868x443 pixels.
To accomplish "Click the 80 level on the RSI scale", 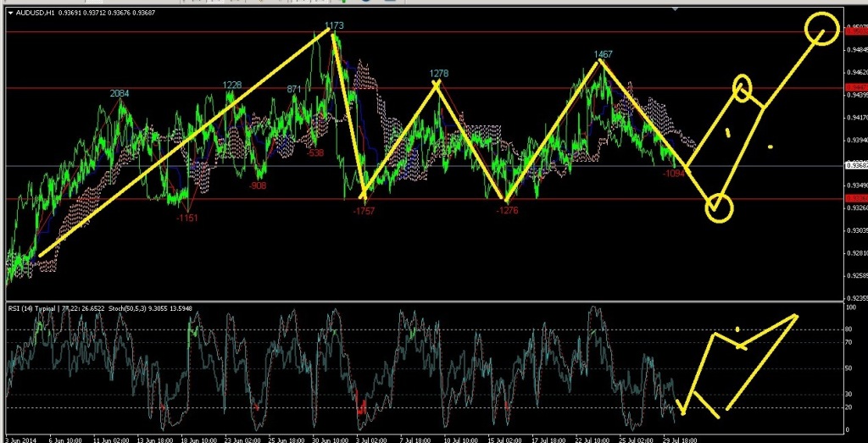I will [x=849, y=329].
